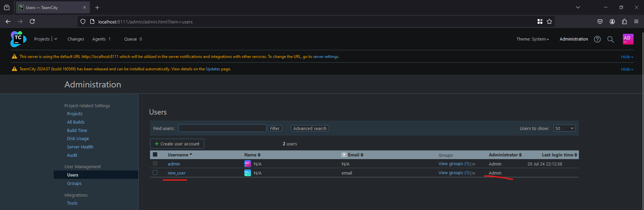Open Projects in the sidebar
The width and height of the screenshot is (644, 210).
tap(75, 114)
